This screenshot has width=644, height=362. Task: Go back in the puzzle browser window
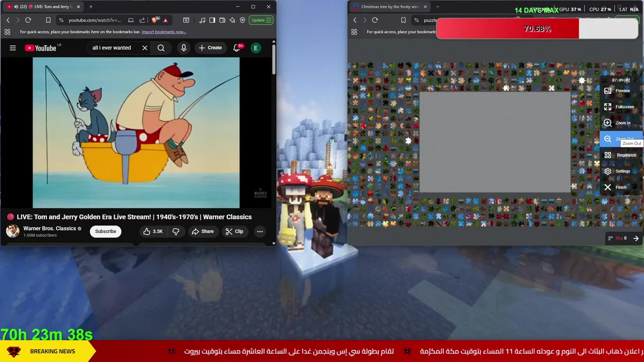(x=355, y=20)
